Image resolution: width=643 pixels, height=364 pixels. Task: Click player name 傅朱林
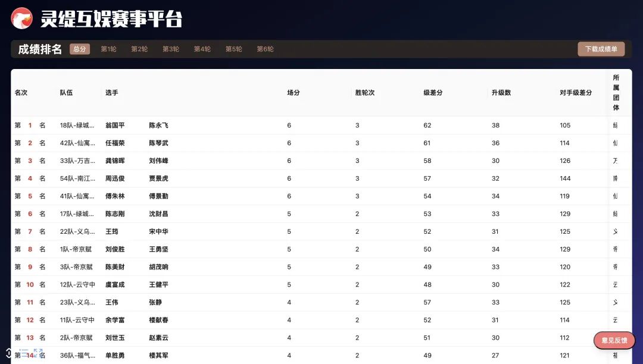pyautogui.click(x=115, y=196)
